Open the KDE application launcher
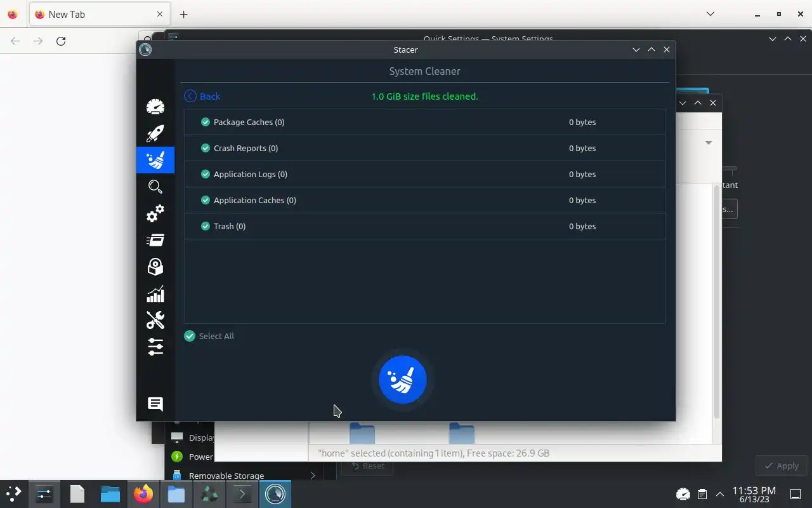Image resolution: width=812 pixels, height=508 pixels. click(x=14, y=493)
